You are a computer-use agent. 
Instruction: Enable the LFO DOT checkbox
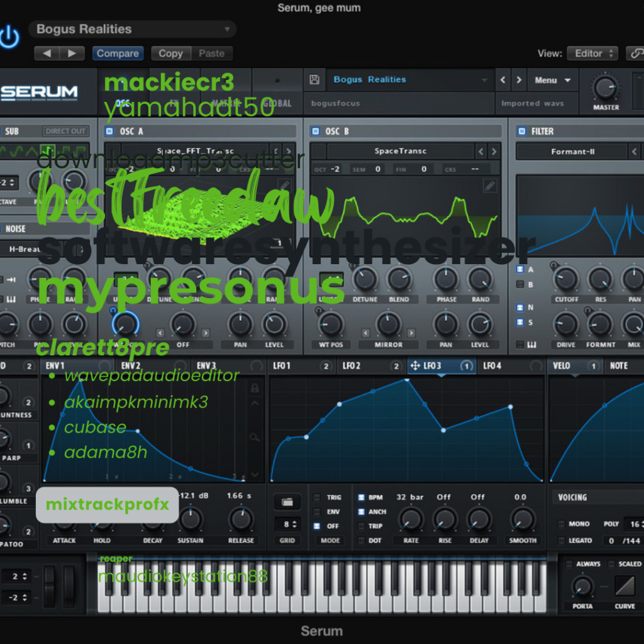click(x=362, y=540)
